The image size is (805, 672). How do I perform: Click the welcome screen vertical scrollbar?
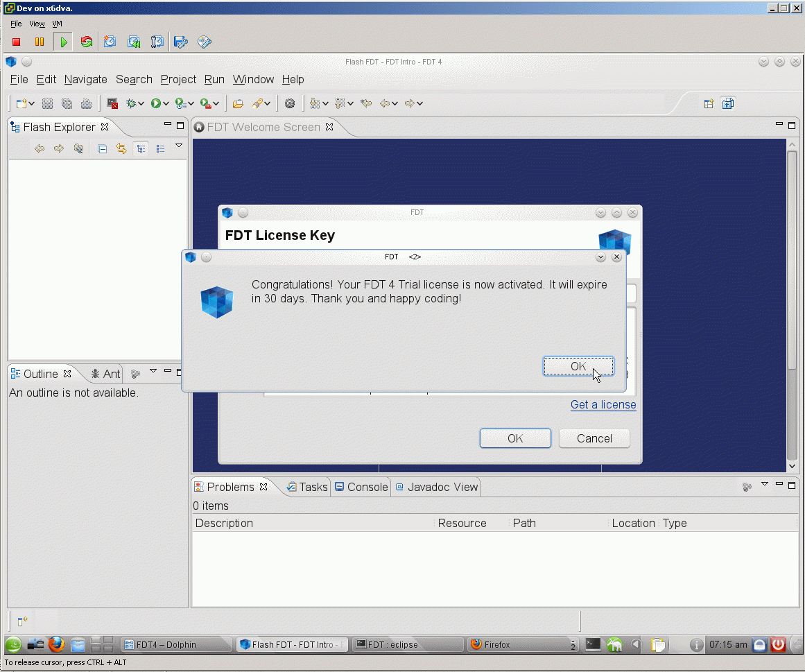click(x=792, y=259)
